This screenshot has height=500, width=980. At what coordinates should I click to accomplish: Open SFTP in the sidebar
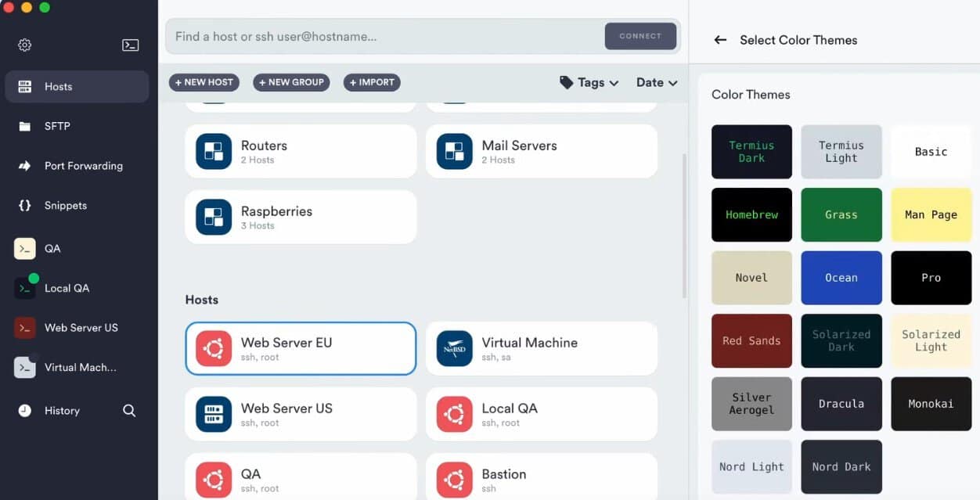[x=57, y=126]
